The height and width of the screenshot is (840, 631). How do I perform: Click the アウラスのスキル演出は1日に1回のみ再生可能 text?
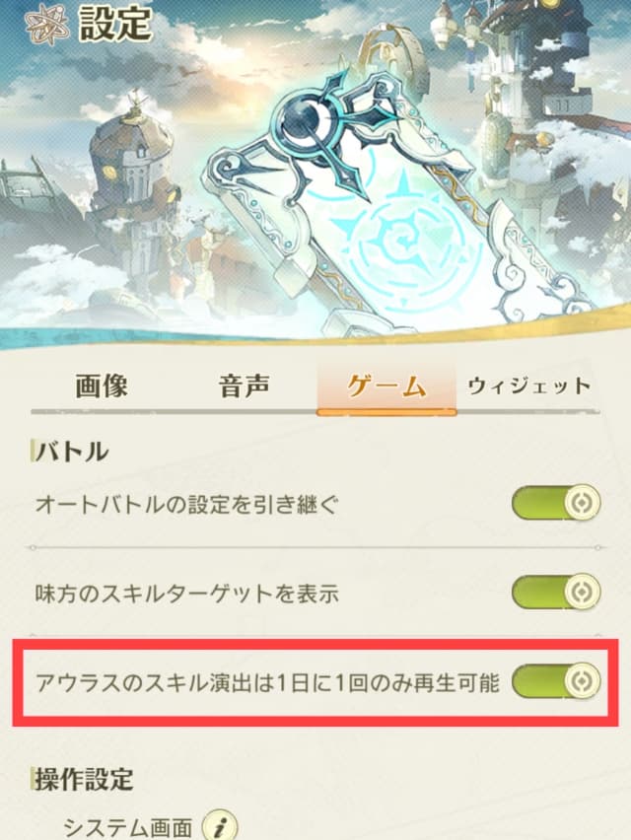point(267,683)
